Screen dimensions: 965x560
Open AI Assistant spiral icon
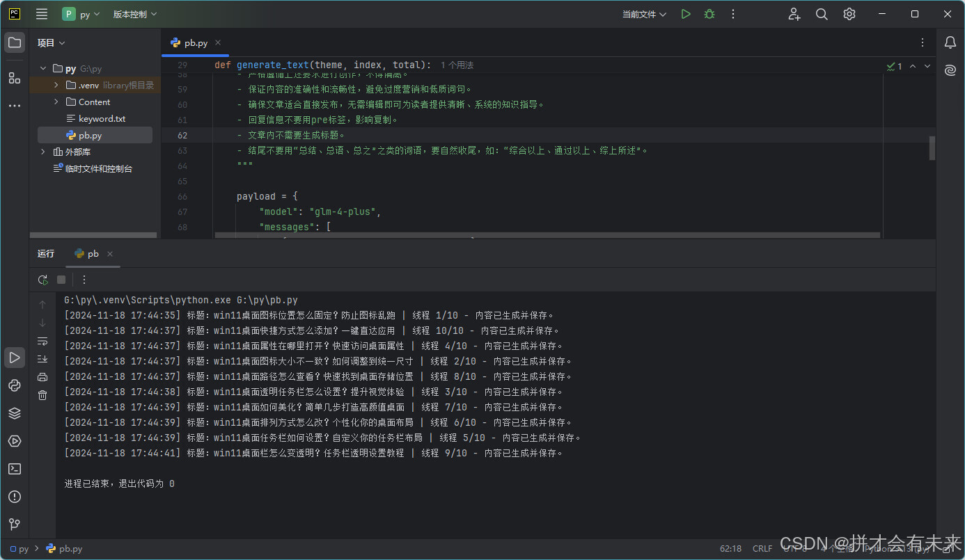click(x=950, y=70)
